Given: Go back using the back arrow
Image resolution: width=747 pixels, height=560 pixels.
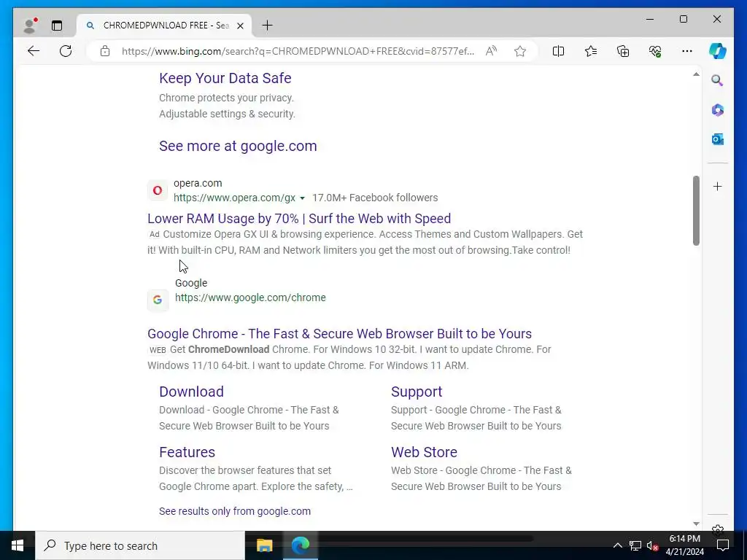Looking at the screenshot, I should pos(34,51).
